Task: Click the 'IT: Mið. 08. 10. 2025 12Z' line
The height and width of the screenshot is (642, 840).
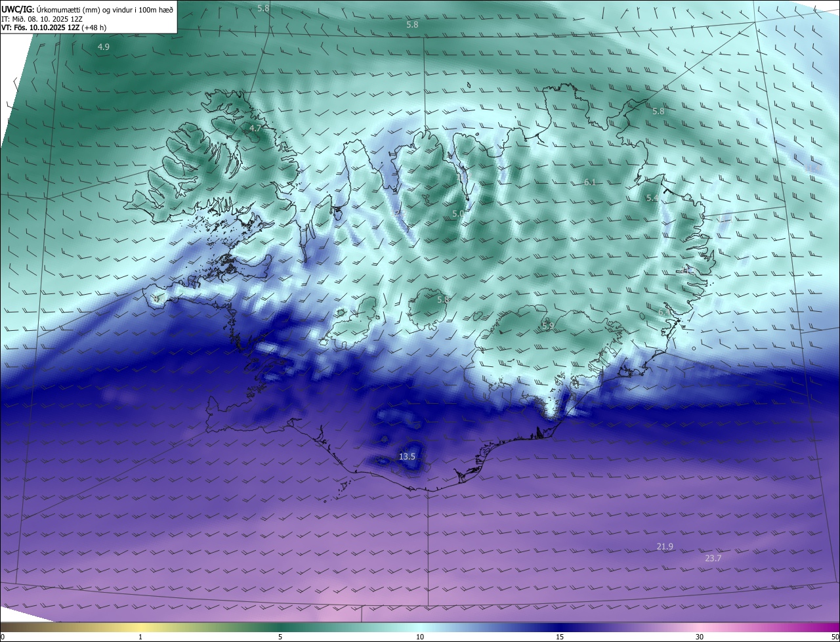Action: (41, 19)
